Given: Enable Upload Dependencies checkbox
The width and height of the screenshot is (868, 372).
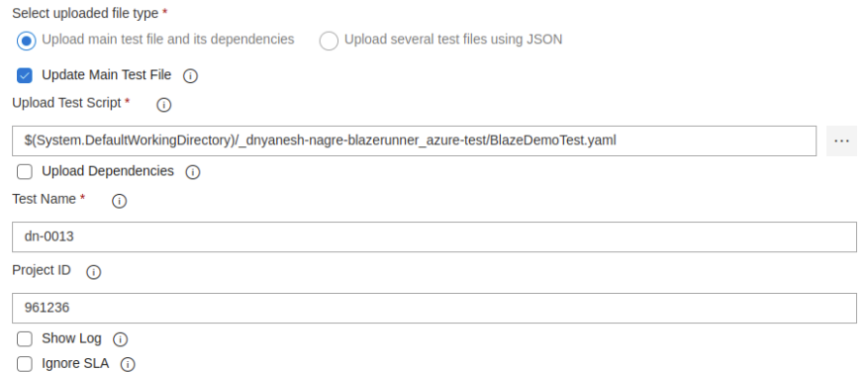Looking at the screenshot, I should [x=25, y=171].
